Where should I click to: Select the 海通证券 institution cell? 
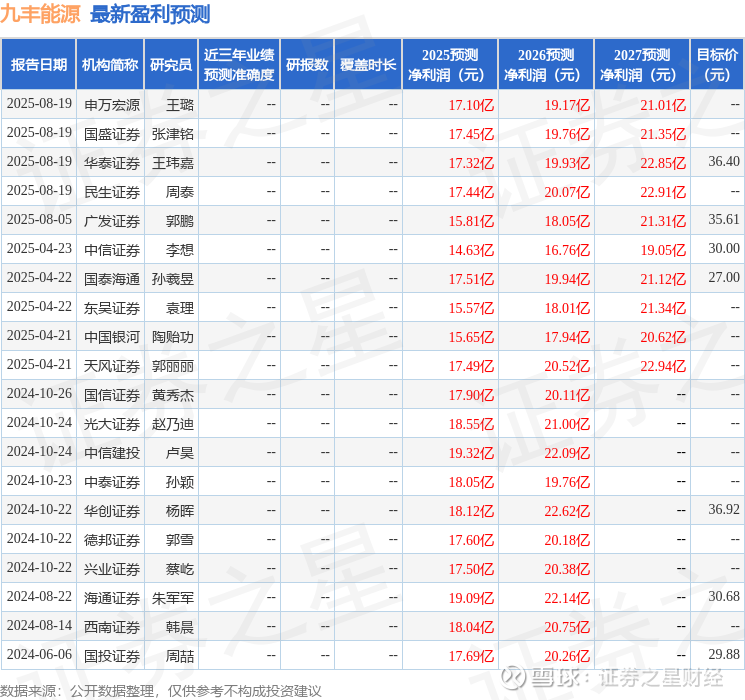point(112,598)
